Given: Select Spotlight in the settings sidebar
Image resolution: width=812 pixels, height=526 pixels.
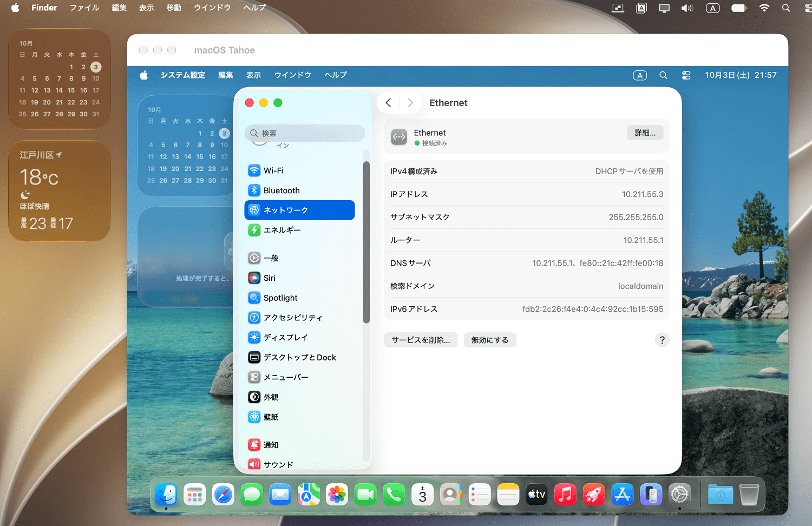Looking at the screenshot, I should tap(299, 298).
